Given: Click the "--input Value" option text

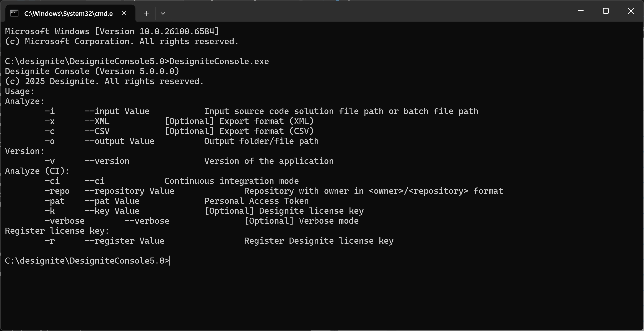Looking at the screenshot, I should 117,111.
